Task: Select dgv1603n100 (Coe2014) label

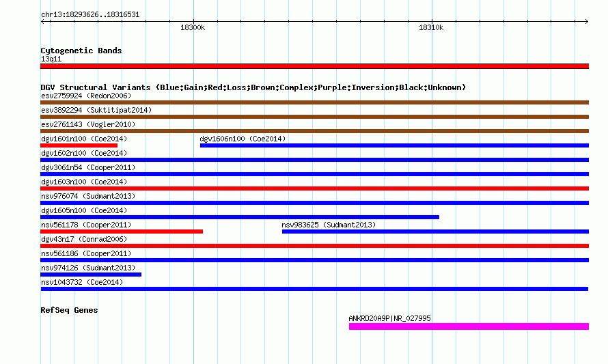Action: point(84,182)
